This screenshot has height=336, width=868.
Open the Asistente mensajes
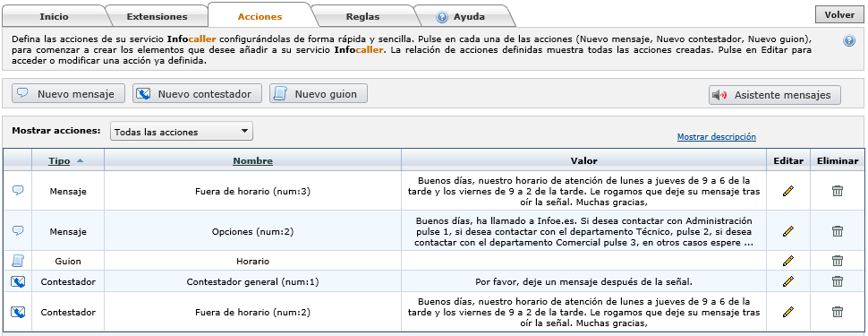click(774, 95)
